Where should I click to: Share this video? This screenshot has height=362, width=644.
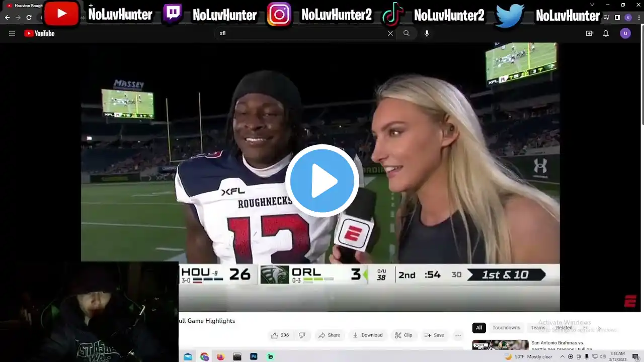pyautogui.click(x=329, y=335)
